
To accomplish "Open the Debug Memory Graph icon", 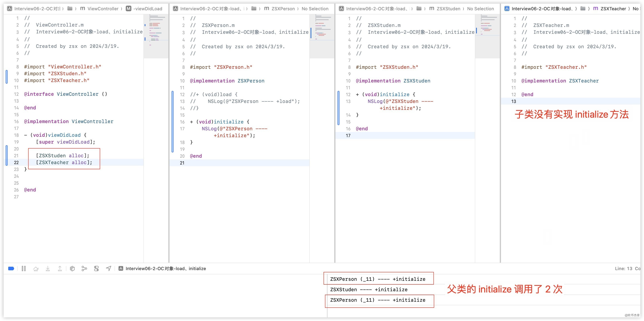I will coord(84,269).
